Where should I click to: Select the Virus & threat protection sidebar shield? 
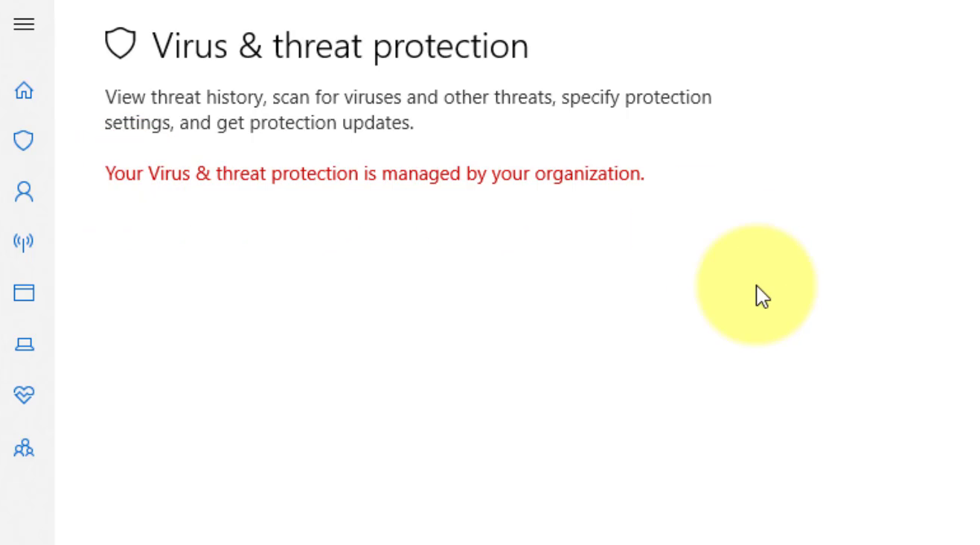24,141
